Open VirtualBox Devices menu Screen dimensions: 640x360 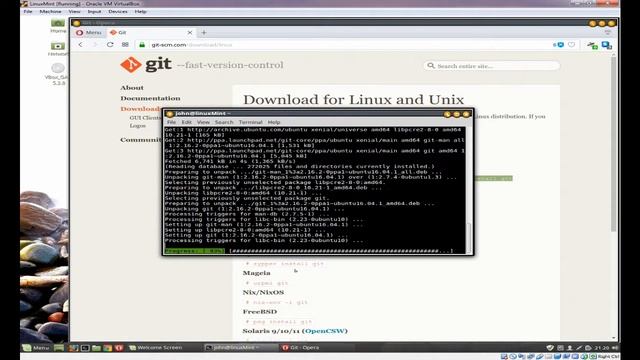coord(118,11)
